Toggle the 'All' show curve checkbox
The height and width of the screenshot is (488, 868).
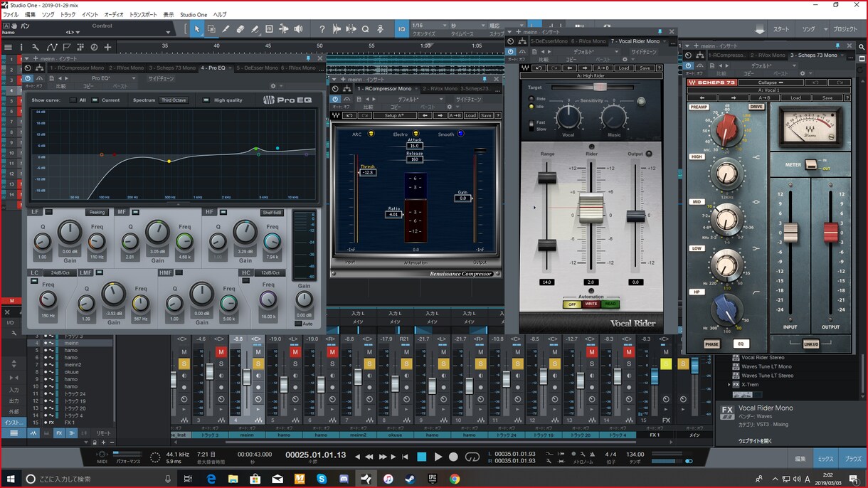pyautogui.click(x=73, y=100)
